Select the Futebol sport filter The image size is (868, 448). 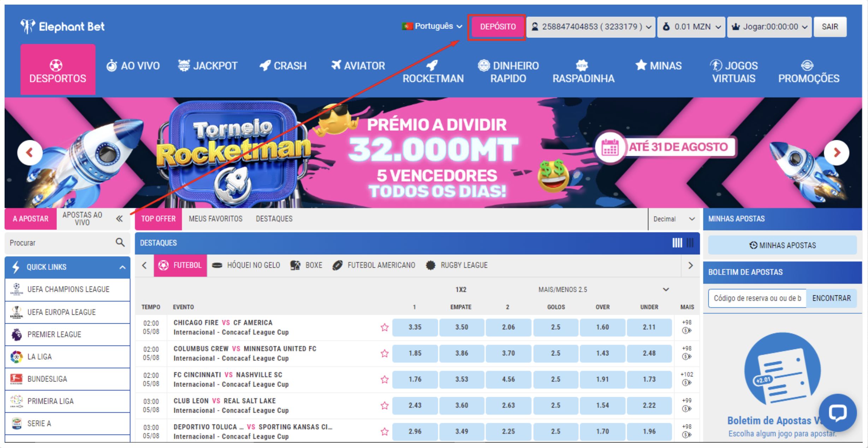[180, 265]
